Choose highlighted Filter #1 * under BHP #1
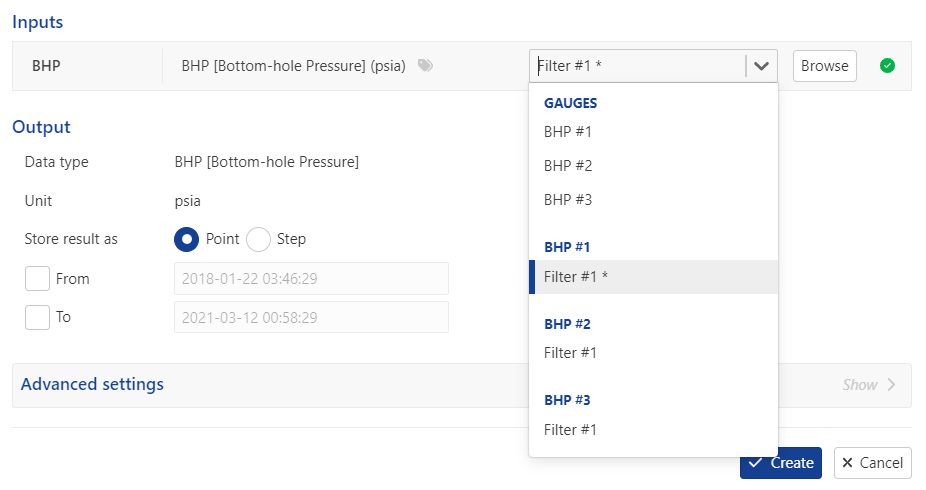The height and width of the screenshot is (490, 926). pos(653,277)
